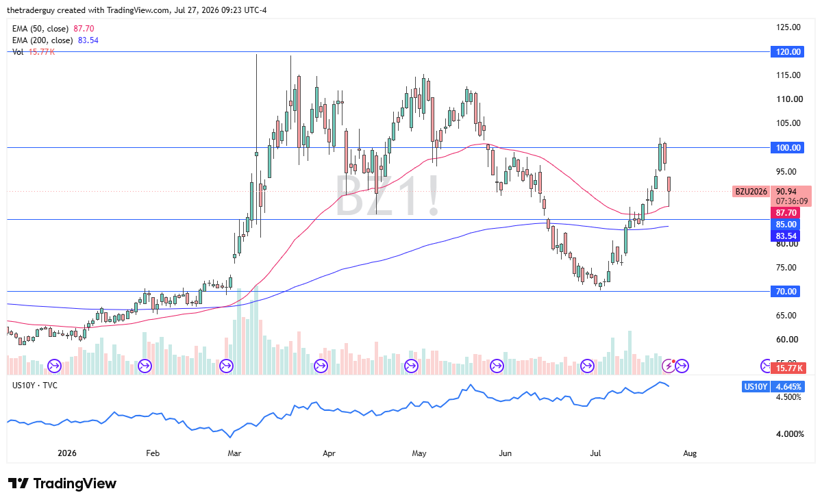Open the rollover marker just before Feb
Screen dimensions: 822x504
(x=145, y=366)
